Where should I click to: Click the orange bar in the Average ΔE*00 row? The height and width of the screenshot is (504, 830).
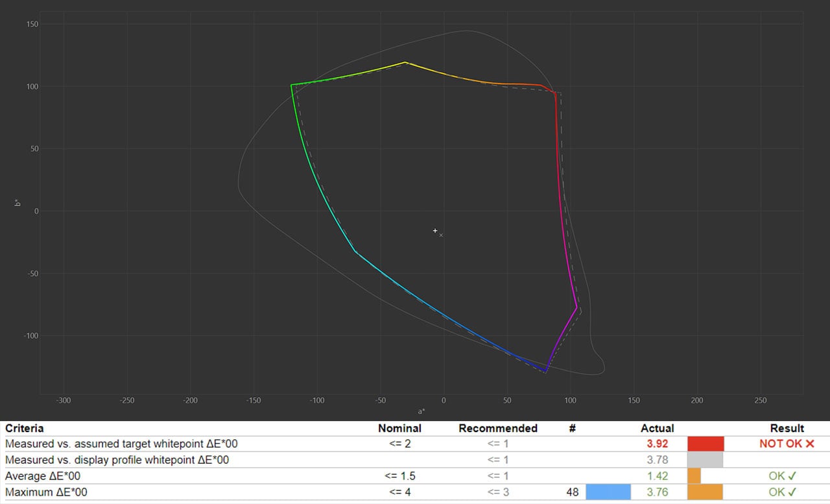pos(694,476)
